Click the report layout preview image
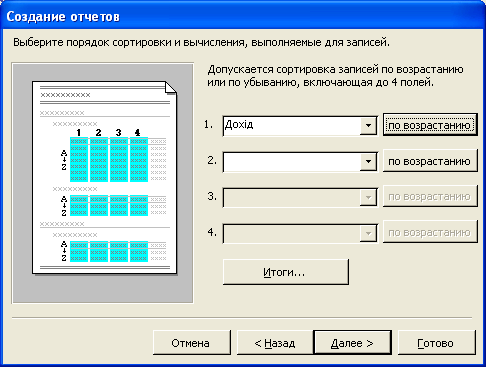 point(103,183)
